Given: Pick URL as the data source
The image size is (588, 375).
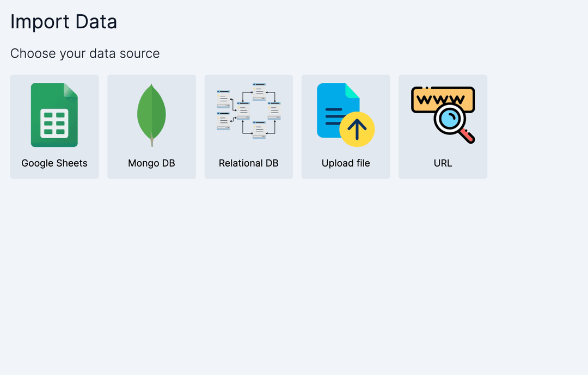Looking at the screenshot, I should pyautogui.click(x=443, y=126).
